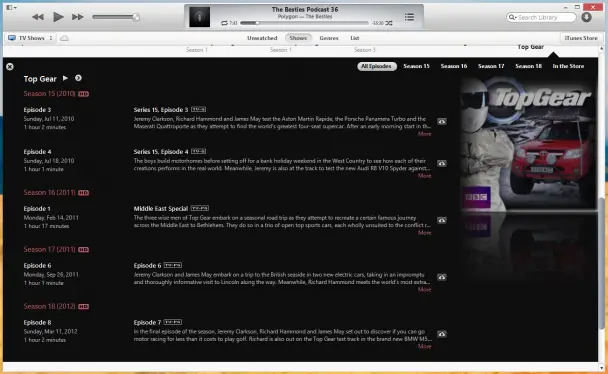Click the vertical scrollbar thumb
The image size is (608, 374).
coord(602,264)
